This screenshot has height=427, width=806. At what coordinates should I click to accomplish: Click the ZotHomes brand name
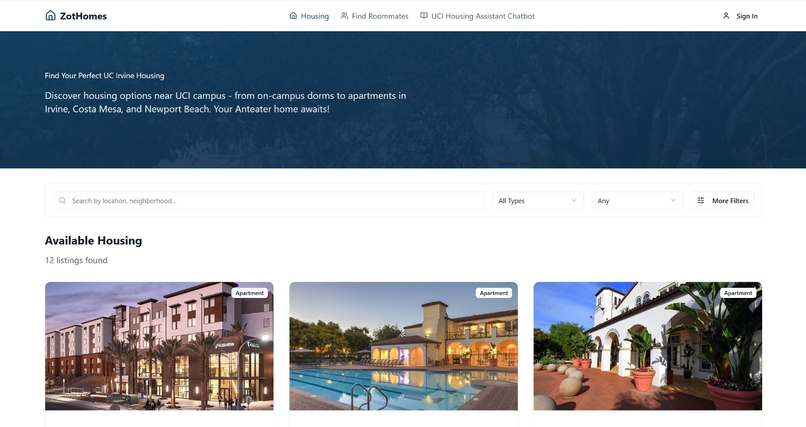coord(83,16)
